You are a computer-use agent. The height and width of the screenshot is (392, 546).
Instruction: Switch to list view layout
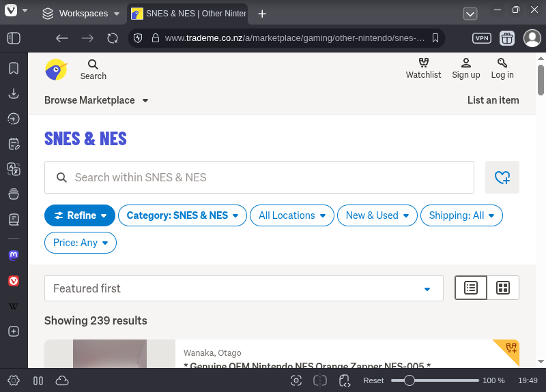[471, 288]
